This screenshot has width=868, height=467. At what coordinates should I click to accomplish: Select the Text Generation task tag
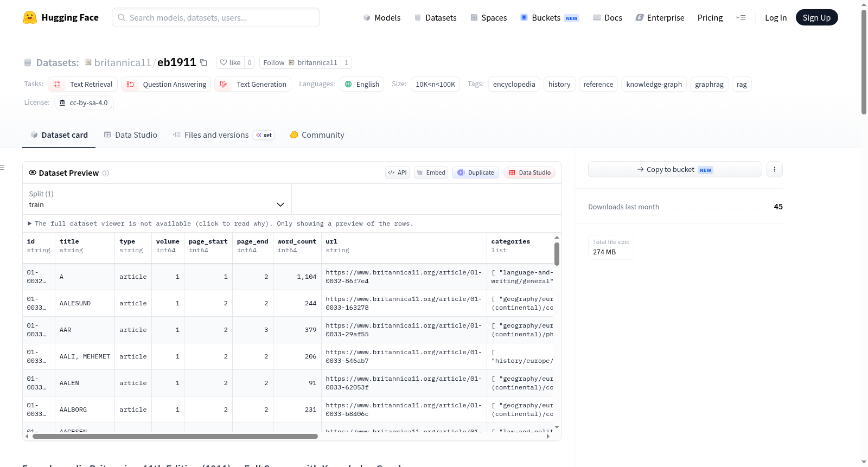tap(253, 84)
